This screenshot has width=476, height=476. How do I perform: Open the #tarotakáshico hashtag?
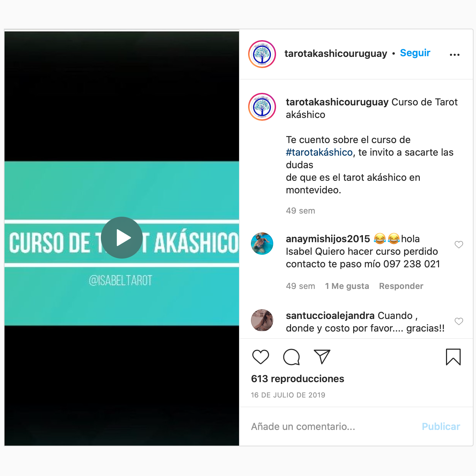point(319,152)
